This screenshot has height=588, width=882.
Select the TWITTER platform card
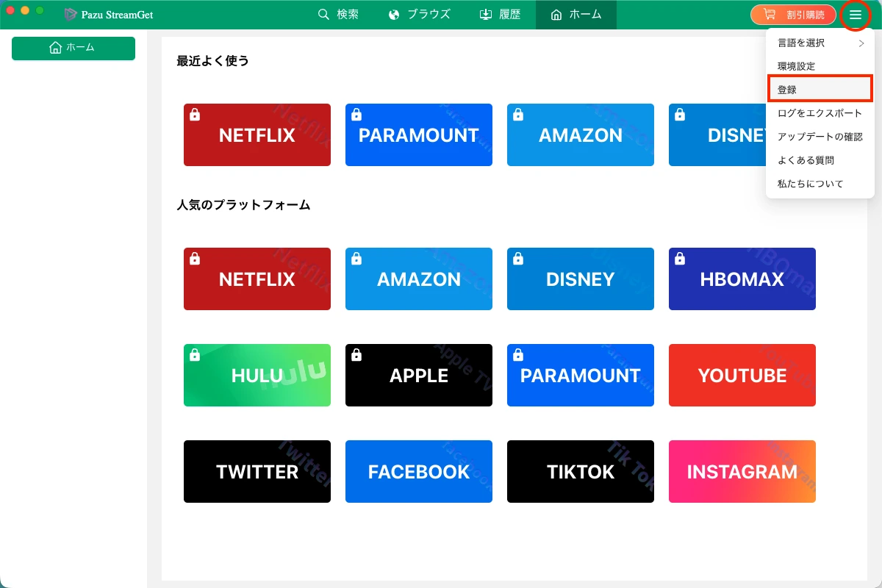tap(257, 471)
